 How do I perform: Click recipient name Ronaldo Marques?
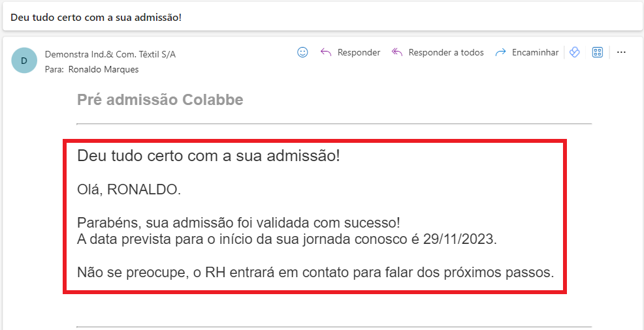click(103, 69)
